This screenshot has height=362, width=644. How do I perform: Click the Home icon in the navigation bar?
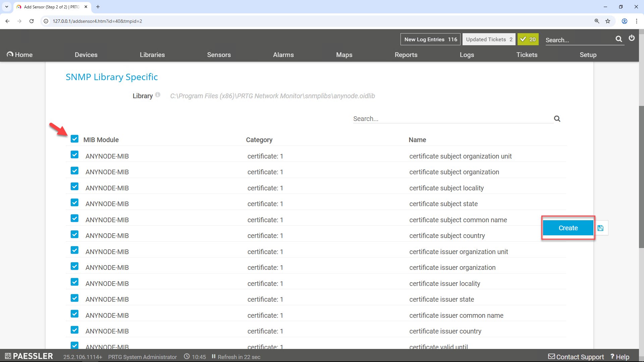[x=10, y=54]
